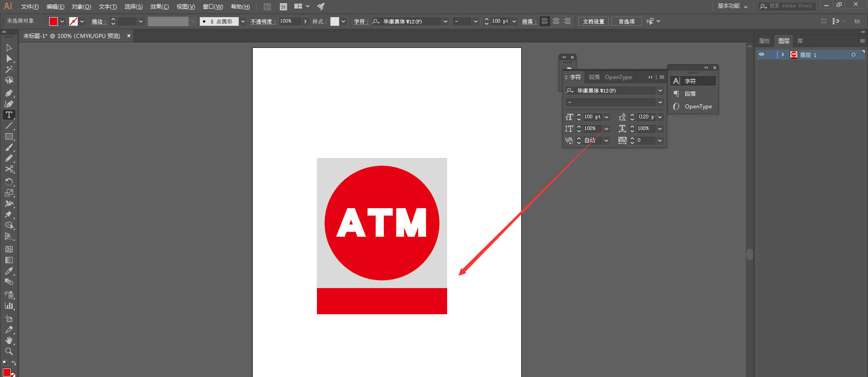Click the Bridge icon in menu bar
This screenshot has width=868, height=377.
[267, 7]
